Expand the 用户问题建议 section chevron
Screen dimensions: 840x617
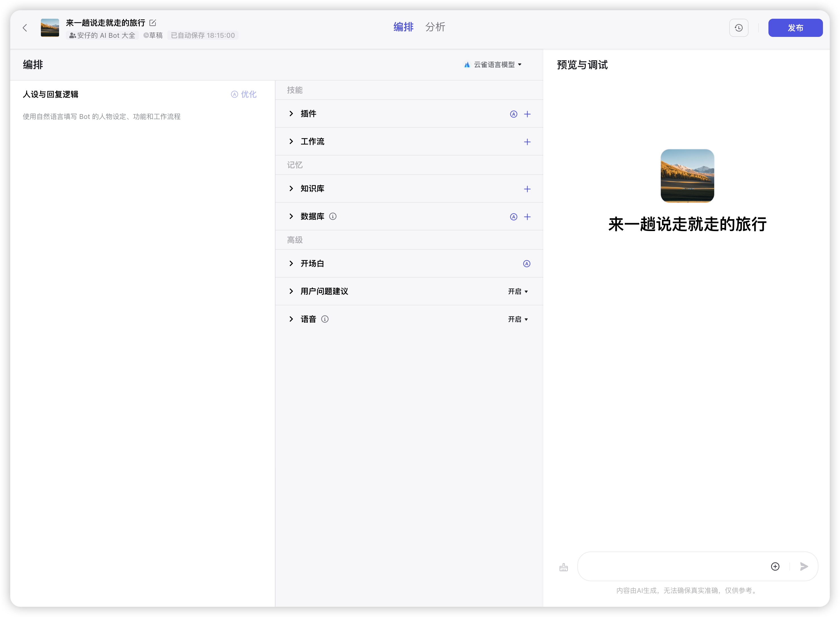[x=291, y=291]
